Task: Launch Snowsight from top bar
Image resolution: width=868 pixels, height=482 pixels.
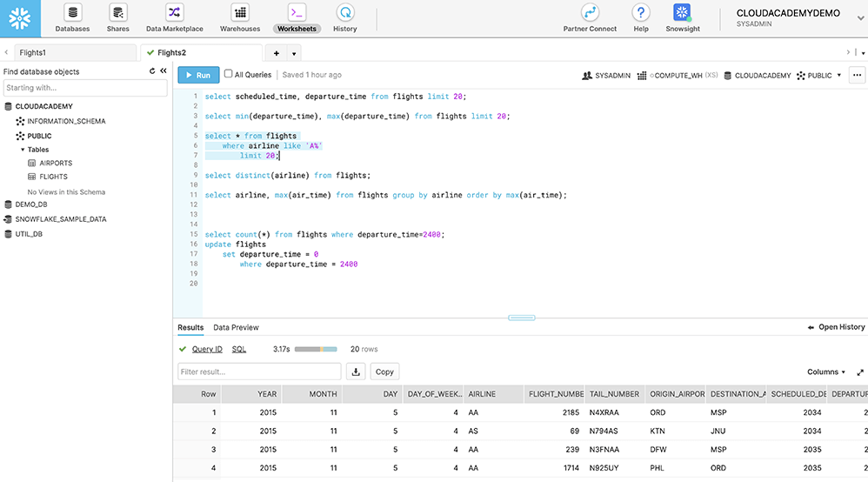Action: [x=682, y=13]
